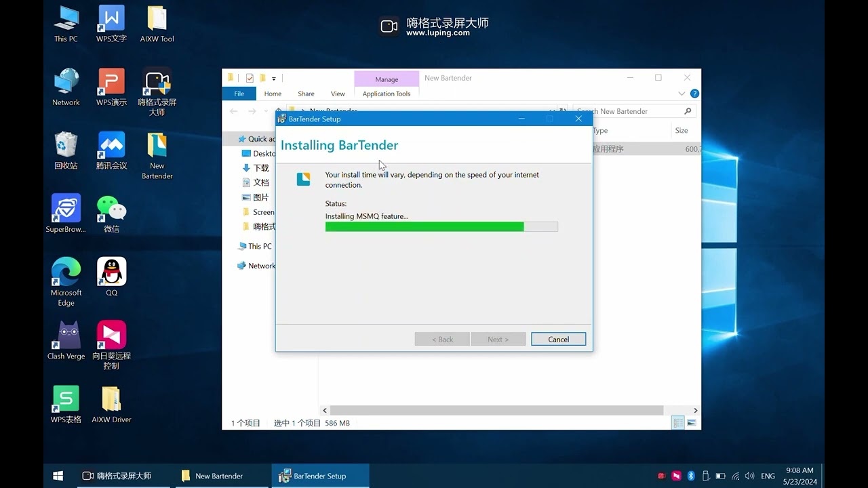The image size is (868, 488).
Task: Open the Application Tools ribbon tab
Action: point(387,94)
